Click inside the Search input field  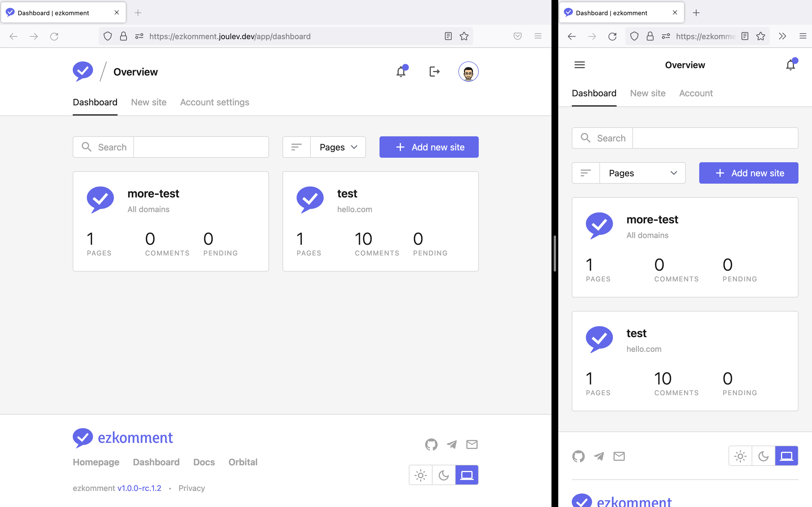tap(201, 147)
